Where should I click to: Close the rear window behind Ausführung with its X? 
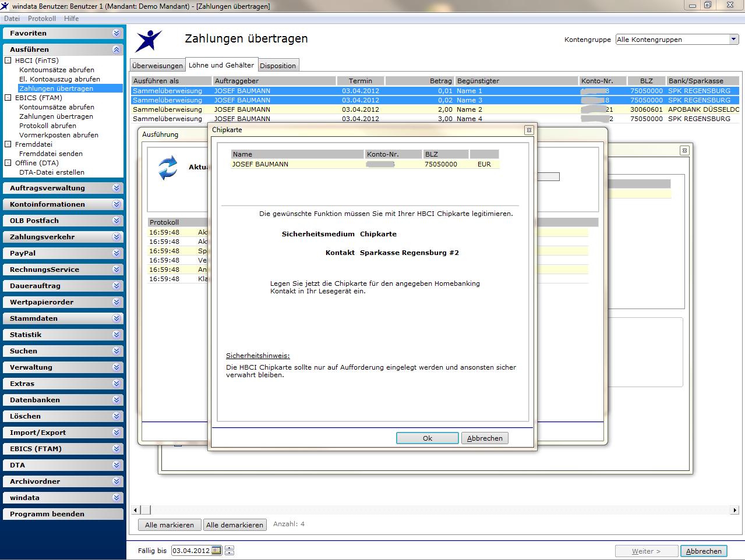pyautogui.click(x=684, y=150)
